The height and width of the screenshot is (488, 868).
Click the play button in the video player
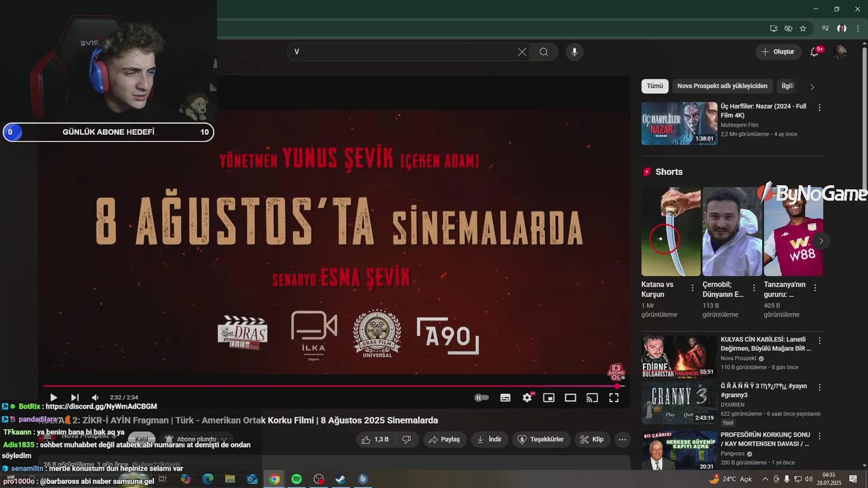point(54,398)
